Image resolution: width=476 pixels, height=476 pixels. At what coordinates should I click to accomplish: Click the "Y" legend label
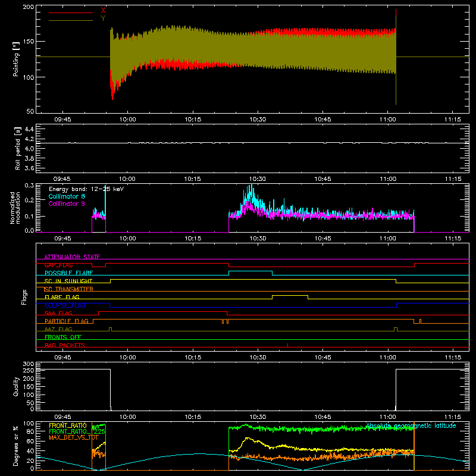(x=103, y=18)
